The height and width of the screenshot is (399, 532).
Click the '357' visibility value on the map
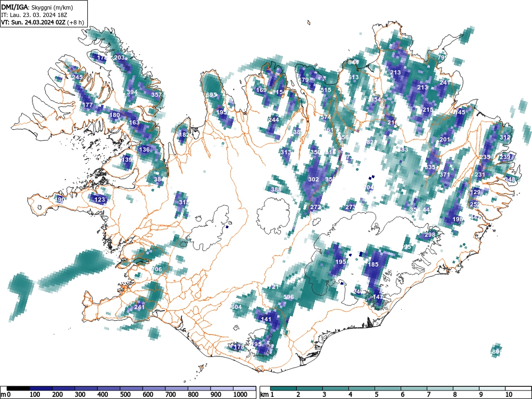(156, 95)
